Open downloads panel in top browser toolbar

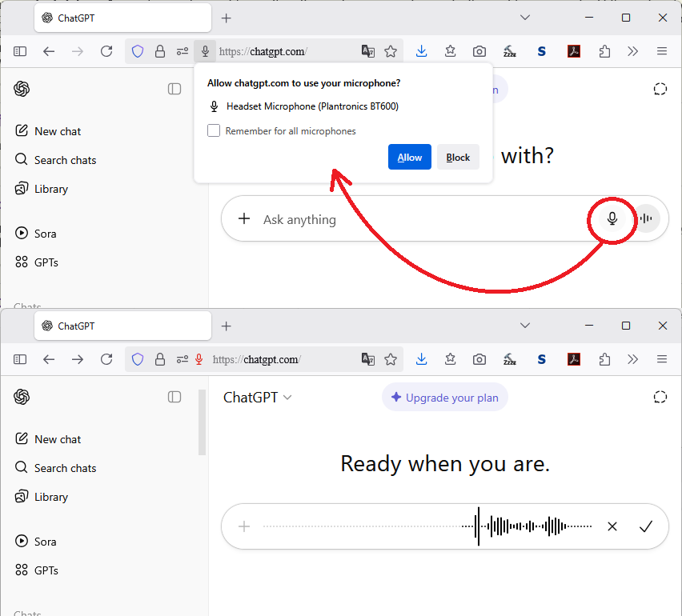click(x=421, y=51)
